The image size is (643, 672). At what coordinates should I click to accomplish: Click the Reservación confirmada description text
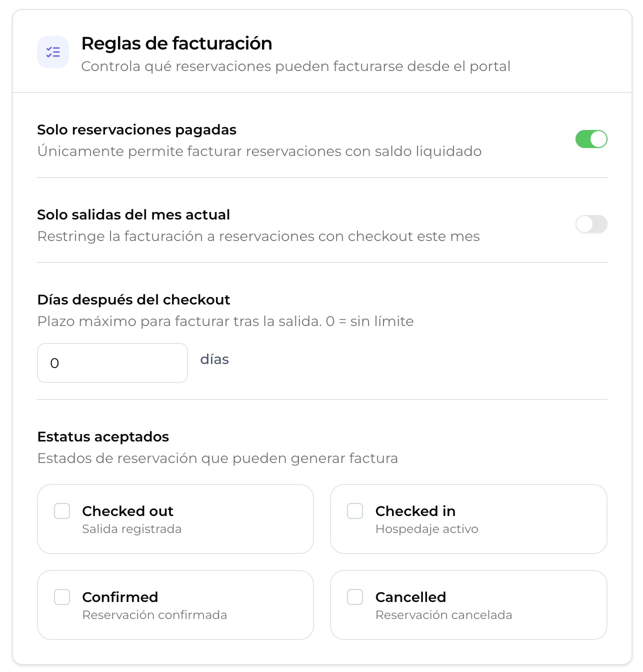coord(155,615)
